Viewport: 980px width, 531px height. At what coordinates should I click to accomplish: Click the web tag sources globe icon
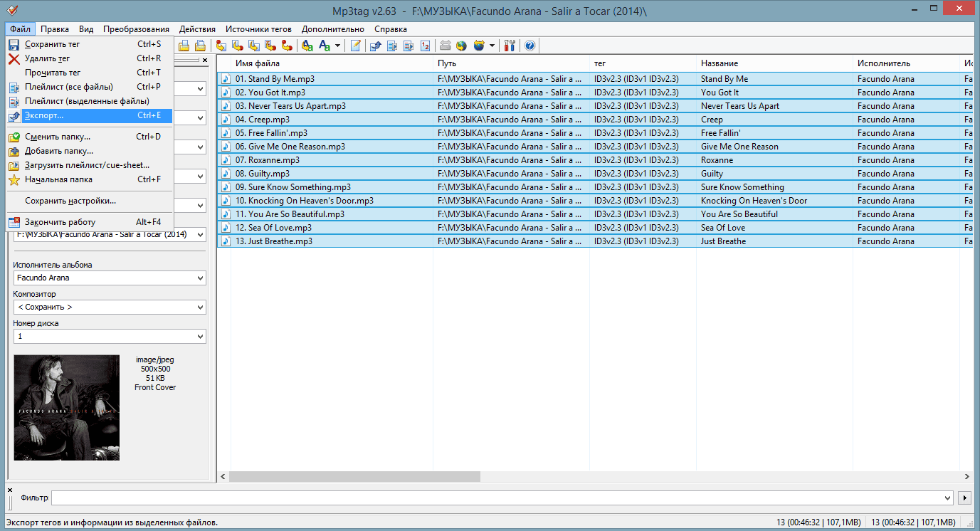coord(461,46)
